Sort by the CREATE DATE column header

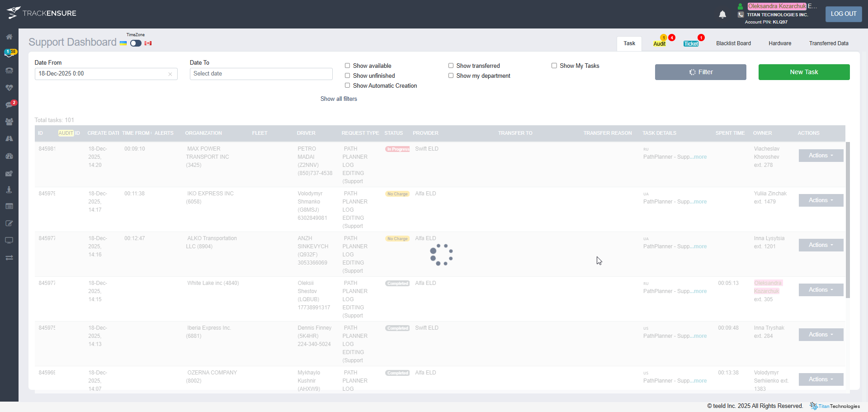(x=103, y=133)
